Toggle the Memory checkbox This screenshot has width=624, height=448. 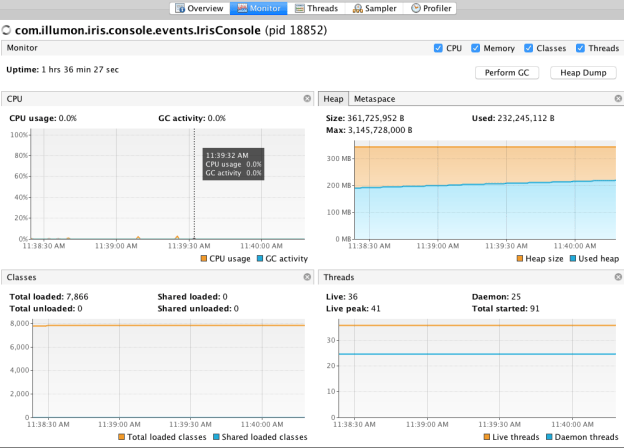point(478,48)
